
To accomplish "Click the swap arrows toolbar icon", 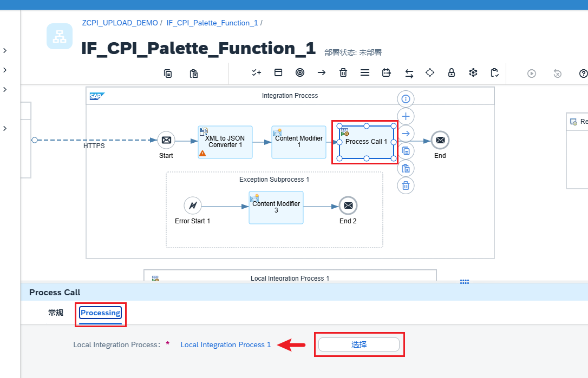I will pos(409,74).
